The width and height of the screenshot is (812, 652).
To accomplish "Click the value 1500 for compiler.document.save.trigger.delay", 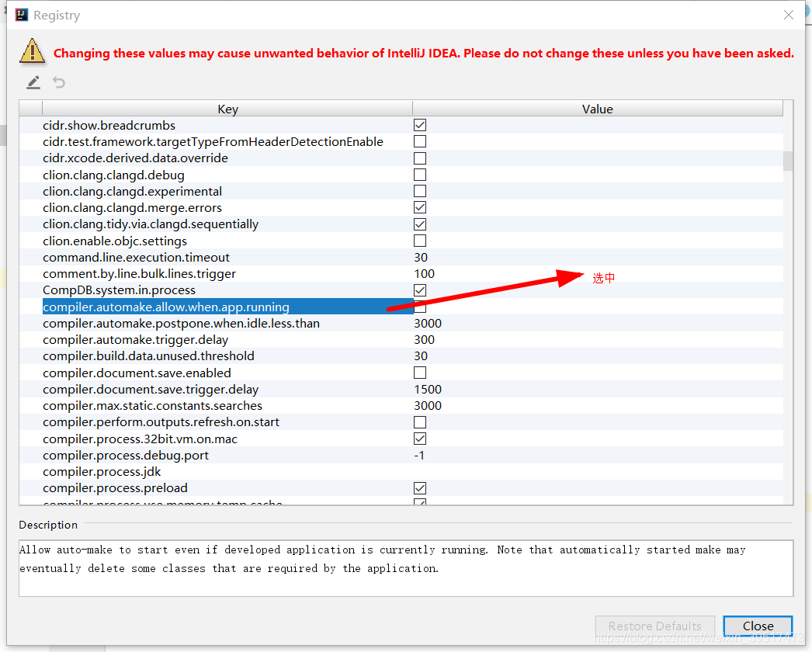I will click(428, 390).
